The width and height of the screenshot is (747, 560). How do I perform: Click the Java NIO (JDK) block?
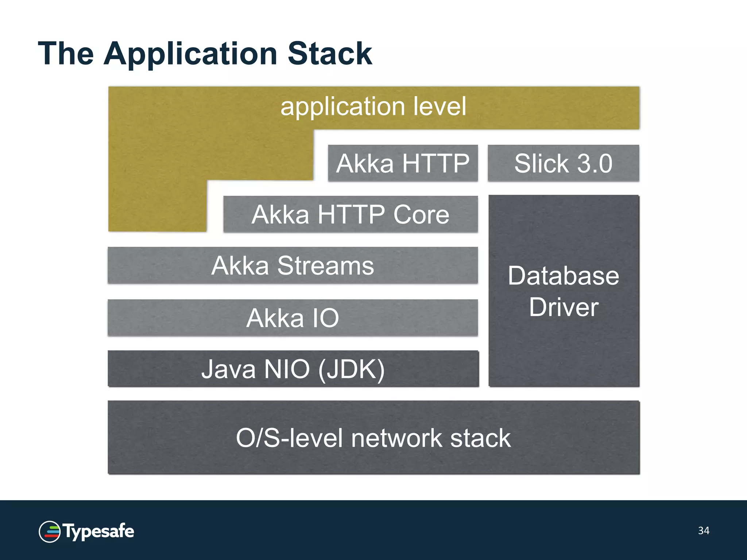point(293,369)
